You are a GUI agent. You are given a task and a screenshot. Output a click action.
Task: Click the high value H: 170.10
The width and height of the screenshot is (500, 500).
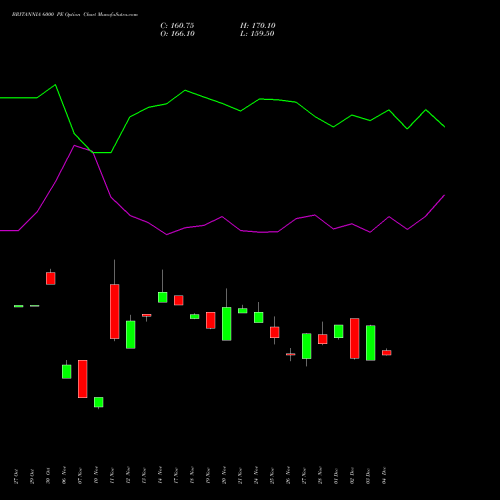pos(258,26)
